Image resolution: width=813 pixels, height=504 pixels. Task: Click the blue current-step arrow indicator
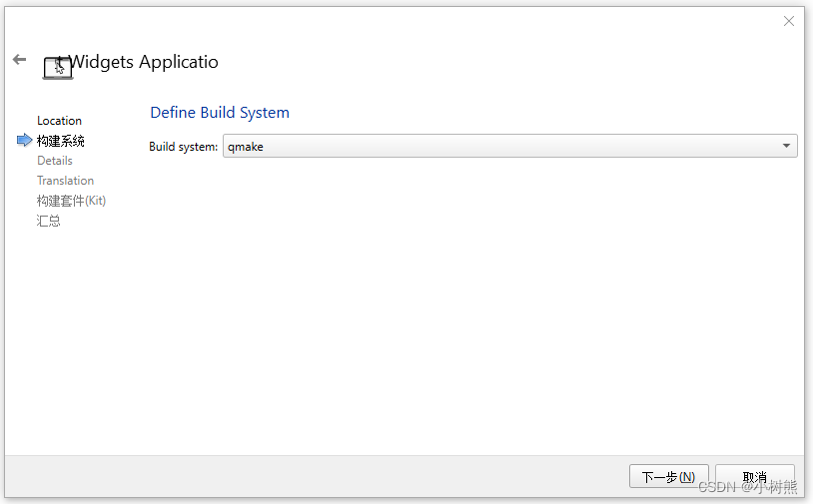(x=24, y=140)
